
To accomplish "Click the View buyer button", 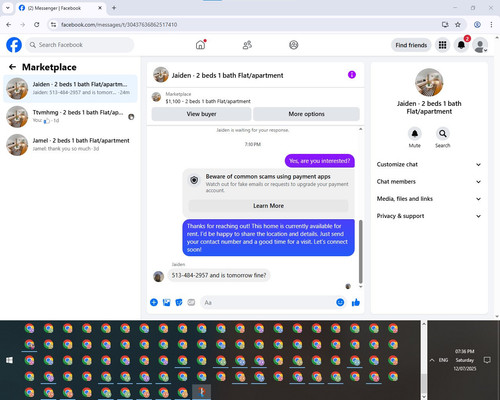I will tap(201, 114).
